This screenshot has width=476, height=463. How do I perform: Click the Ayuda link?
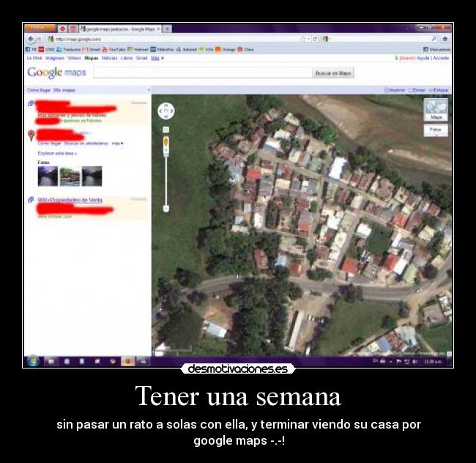423,58
